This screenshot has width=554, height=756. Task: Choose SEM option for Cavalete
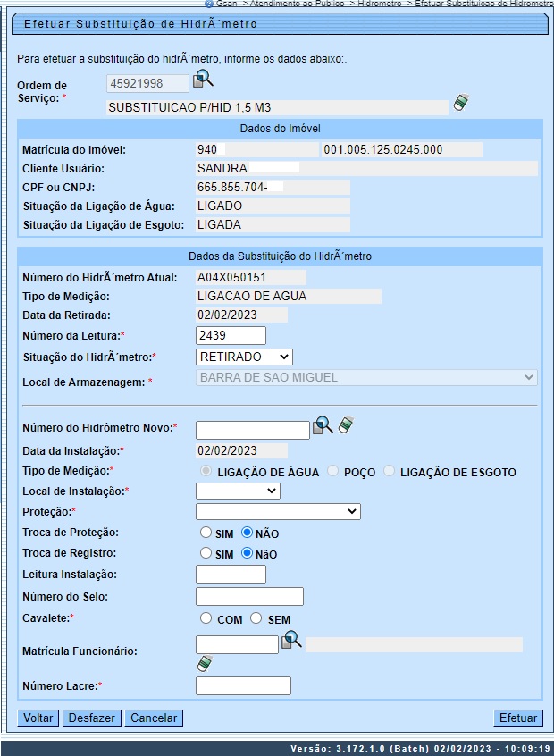coord(256,618)
